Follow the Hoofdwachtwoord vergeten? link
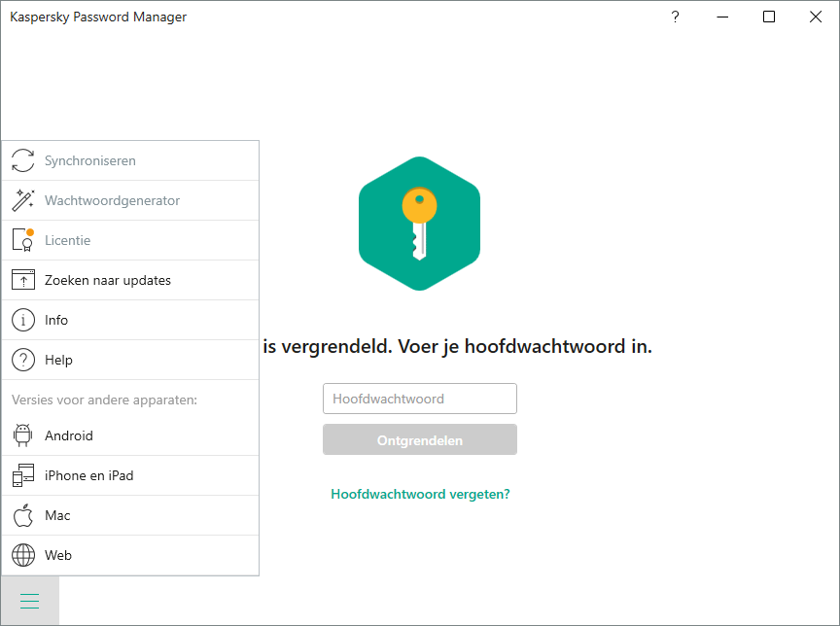The image size is (840, 626). pos(421,494)
